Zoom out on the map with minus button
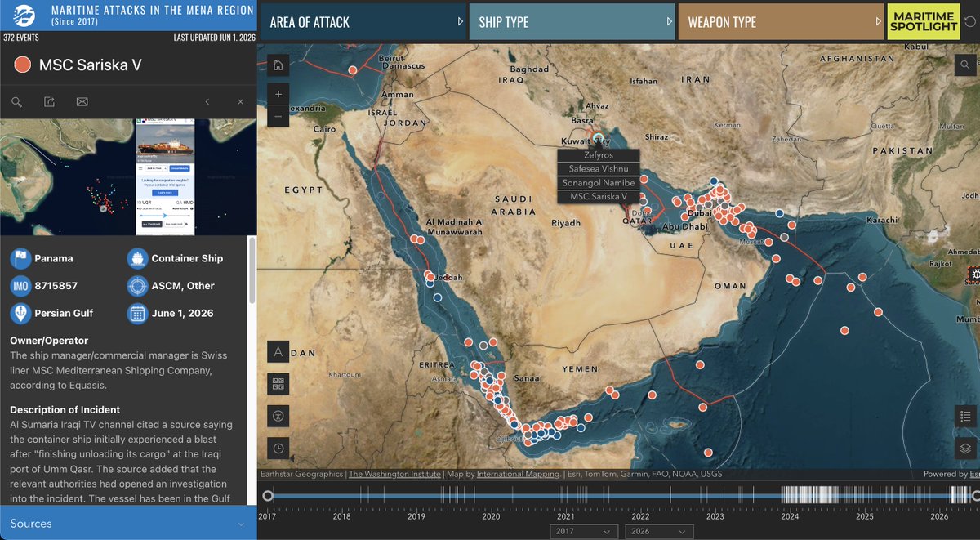This screenshot has width=980, height=540. tap(278, 116)
